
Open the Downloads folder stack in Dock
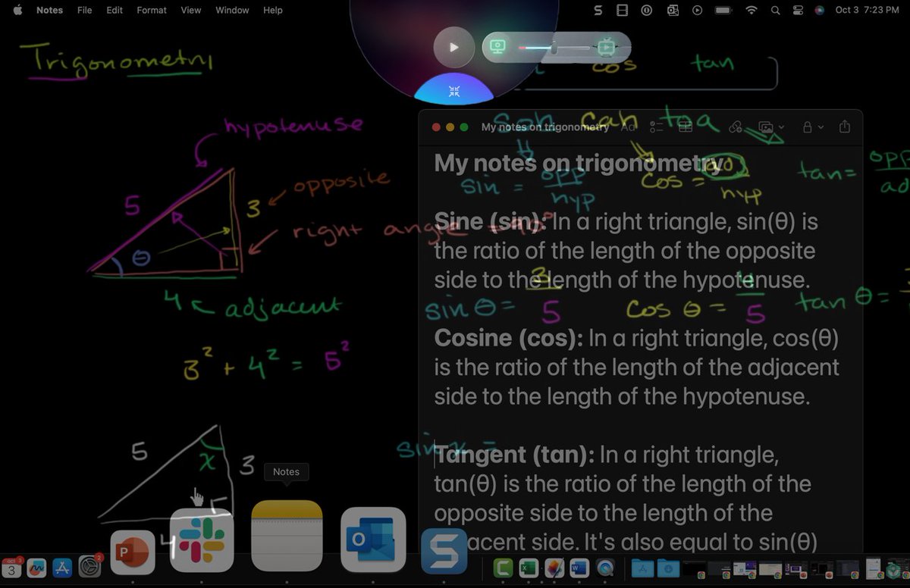tap(668, 568)
